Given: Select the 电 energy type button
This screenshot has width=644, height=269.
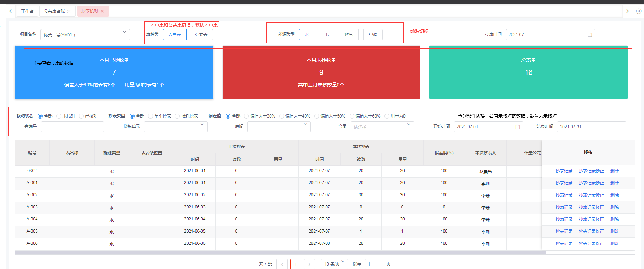Looking at the screenshot, I should 326,35.
